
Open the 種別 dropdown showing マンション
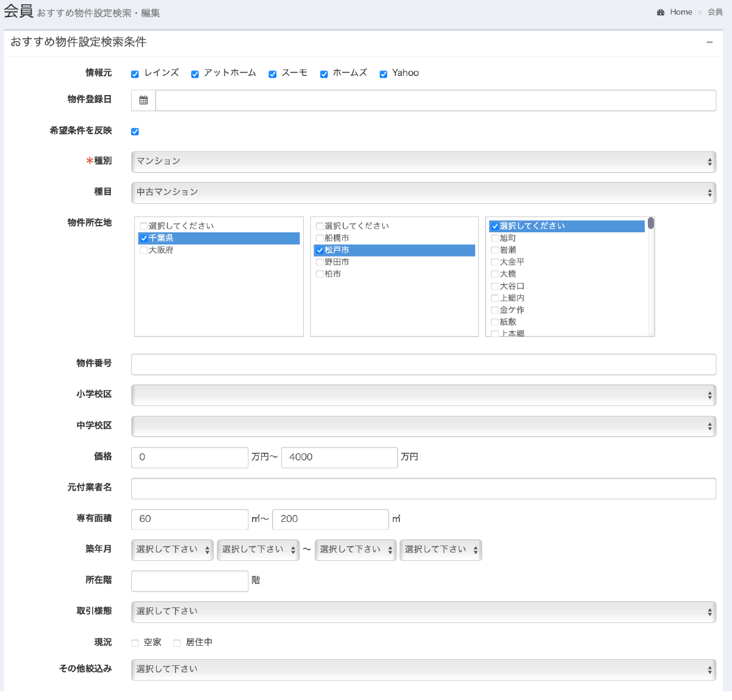(x=423, y=162)
